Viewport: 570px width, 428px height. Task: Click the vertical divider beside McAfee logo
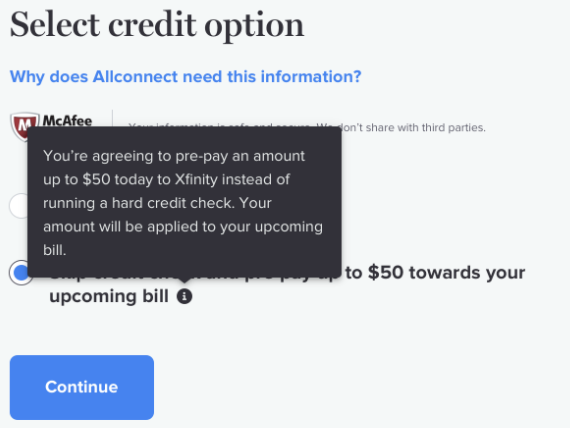tap(112, 119)
